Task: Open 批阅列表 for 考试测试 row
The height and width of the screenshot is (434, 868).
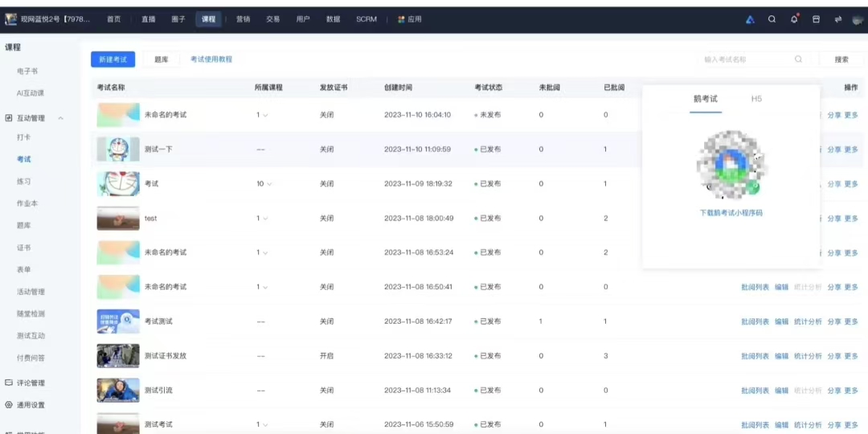Action: click(x=755, y=321)
